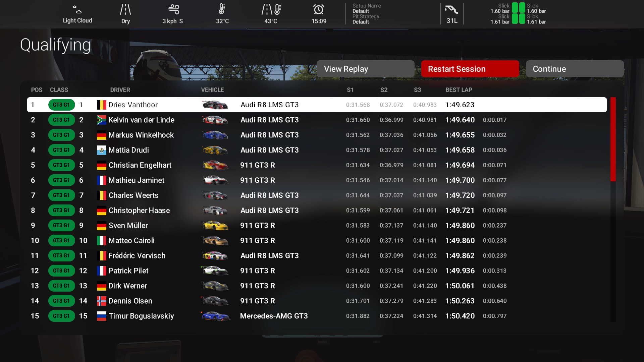Viewport: 644px width, 362px height.
Task: Select driver name Dirk Werner
Action: coord(128,286)
